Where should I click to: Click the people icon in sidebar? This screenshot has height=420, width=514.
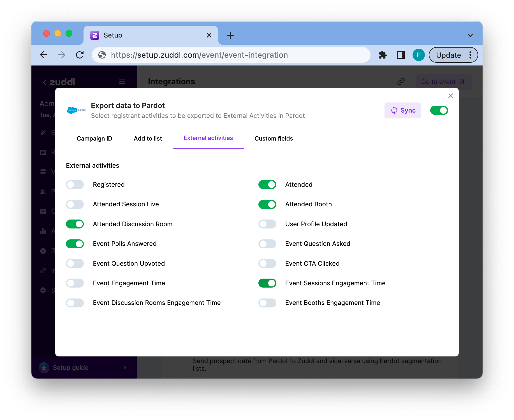point(43,192)
